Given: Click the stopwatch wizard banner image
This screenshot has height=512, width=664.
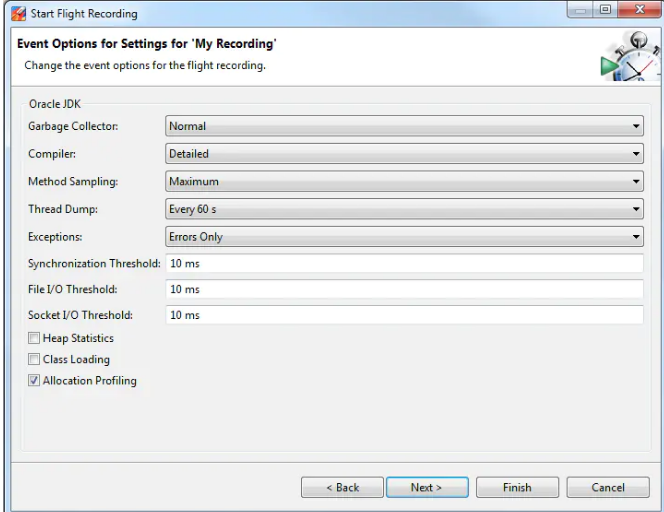Looking at the screenshot, I should click(630, 56).
